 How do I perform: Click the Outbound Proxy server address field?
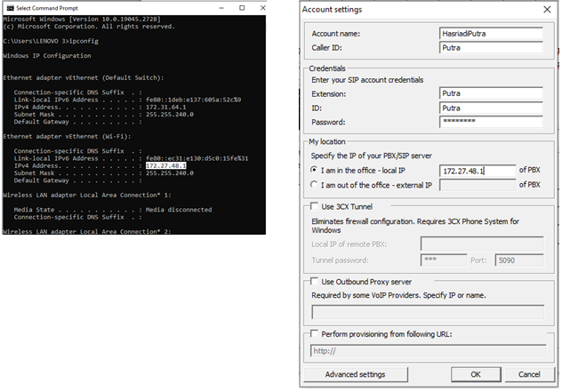[428, 312]
